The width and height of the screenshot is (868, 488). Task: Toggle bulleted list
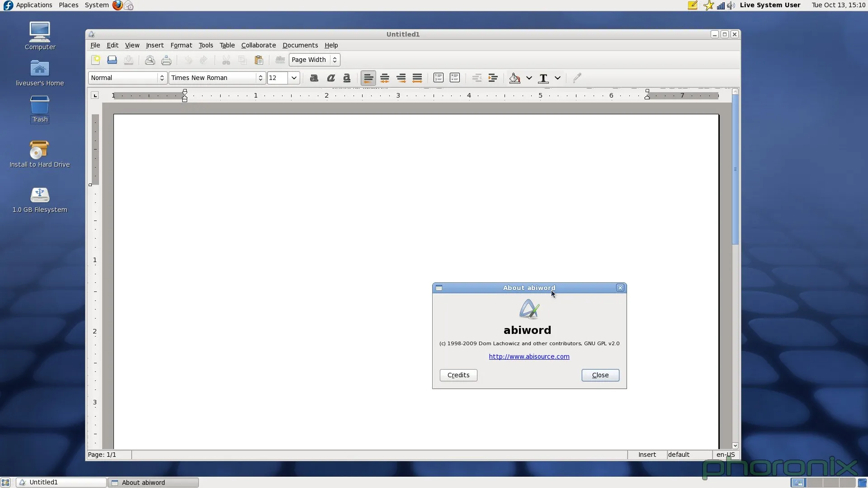pos(455,78)
